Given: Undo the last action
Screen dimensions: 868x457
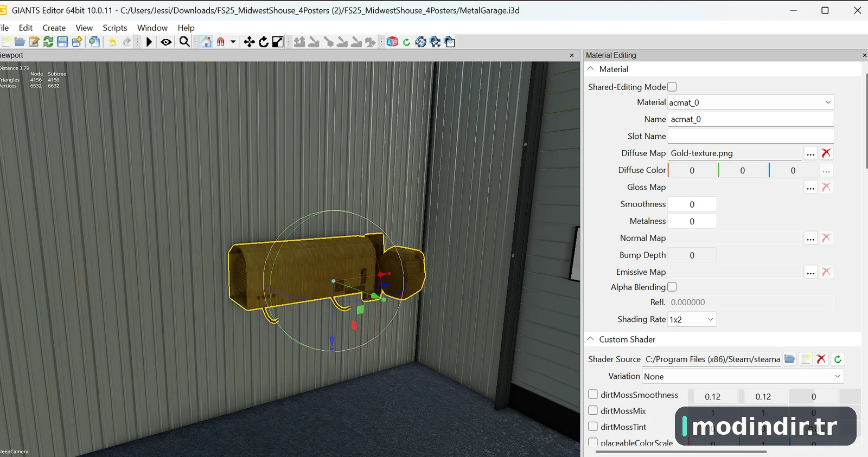Looking at the screenshot, I should click(x=112, y=42).
